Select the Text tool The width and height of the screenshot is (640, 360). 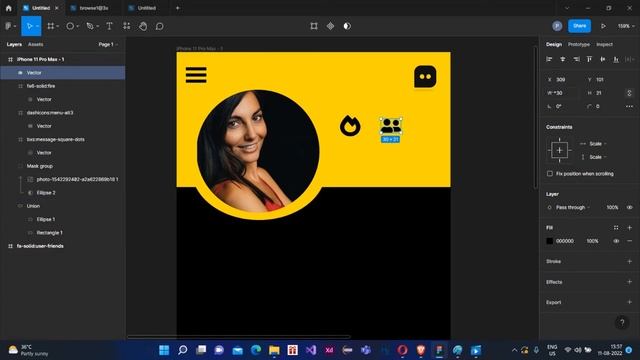(109, 26)
